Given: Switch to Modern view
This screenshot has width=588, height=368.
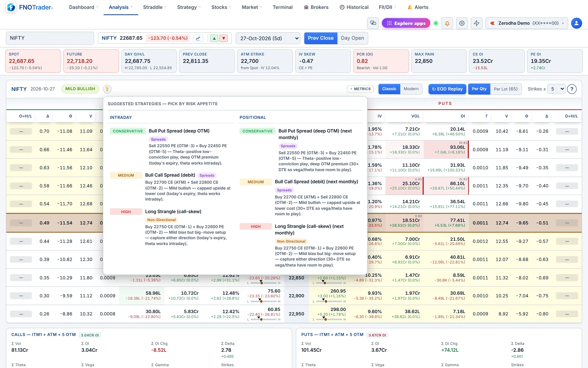Looking at the screenshot, I should 411,89.
